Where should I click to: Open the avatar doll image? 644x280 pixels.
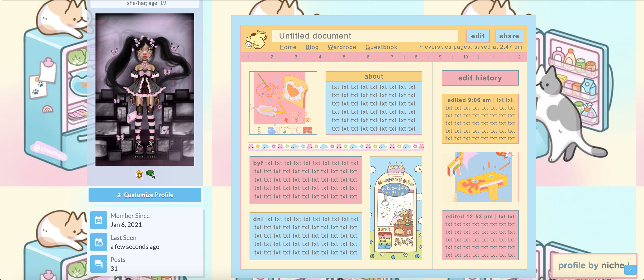coord(145,89)
